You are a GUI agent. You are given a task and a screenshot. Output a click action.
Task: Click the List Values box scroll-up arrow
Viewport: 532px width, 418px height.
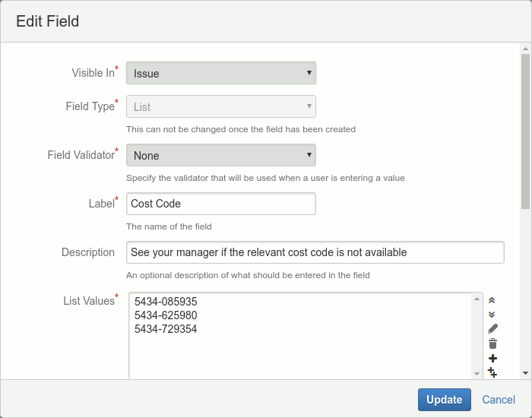tap(477, 299)
